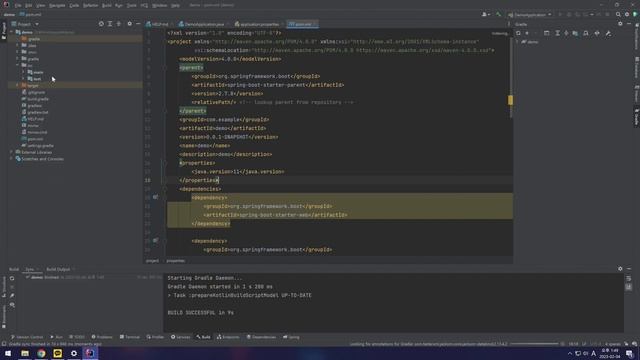Switch to HELP.md editor tab
The width and height of the screenshot is (640, 360).
(x=158, y=24)
